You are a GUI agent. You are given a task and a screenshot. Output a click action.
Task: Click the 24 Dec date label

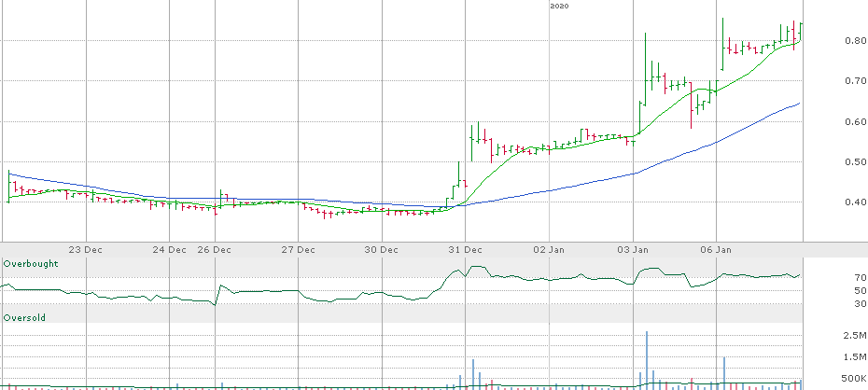(169, 249)
